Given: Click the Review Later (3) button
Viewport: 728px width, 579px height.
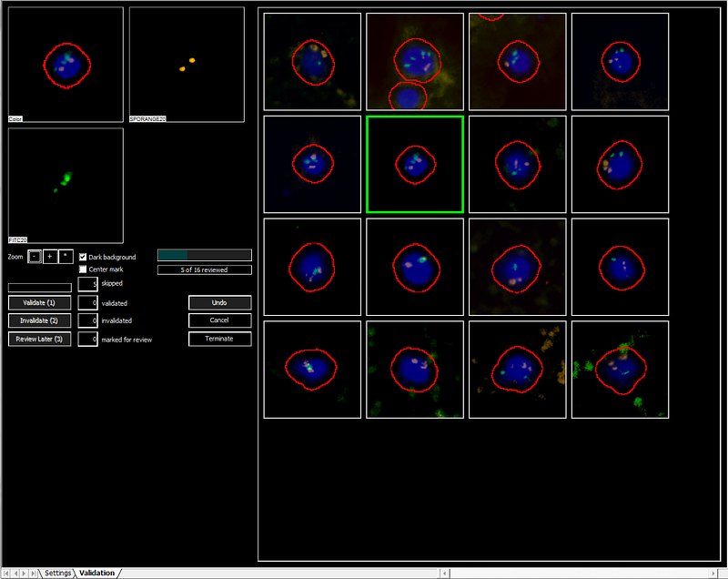Looking at the screenshot, I should 39,339.
